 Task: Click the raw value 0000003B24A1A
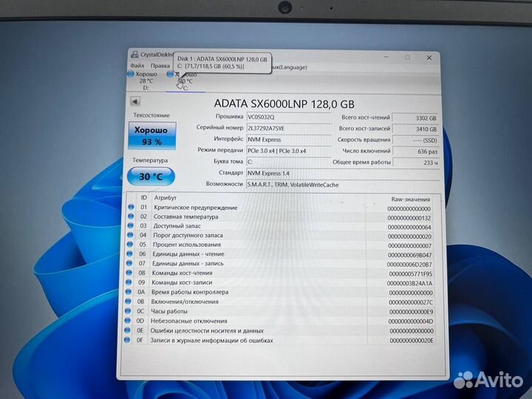(410, 283)
